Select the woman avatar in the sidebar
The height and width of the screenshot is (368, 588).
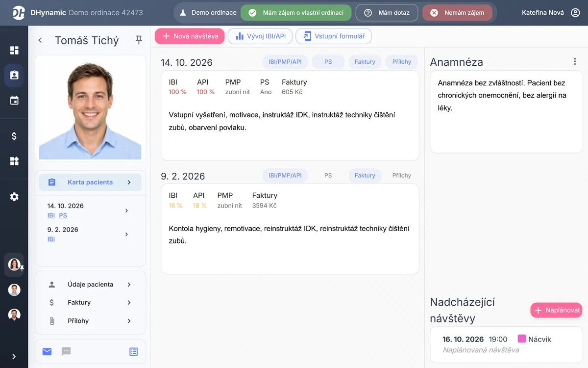point(14,264)
